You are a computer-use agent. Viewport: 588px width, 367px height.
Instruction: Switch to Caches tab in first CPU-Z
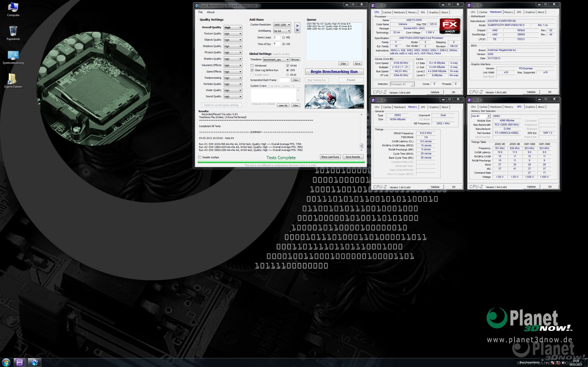[x=387, y=12]
